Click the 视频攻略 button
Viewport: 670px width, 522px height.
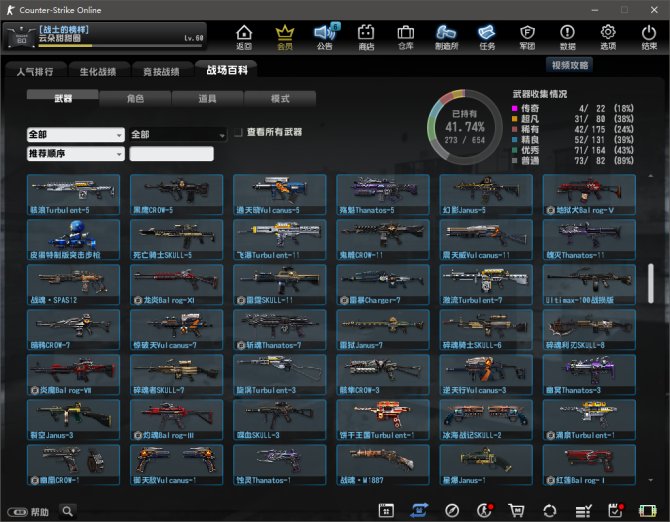570,65
